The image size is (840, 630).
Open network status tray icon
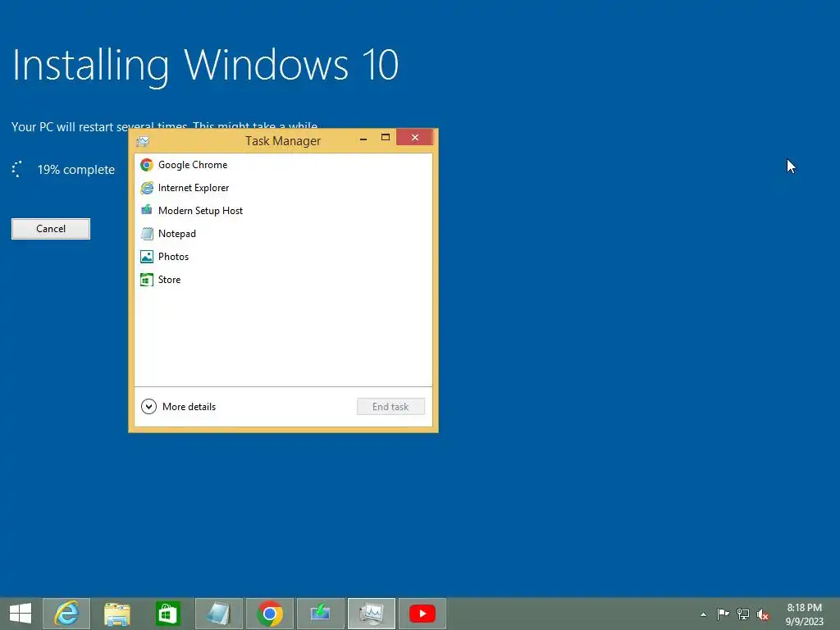click(x=743, y=614)
